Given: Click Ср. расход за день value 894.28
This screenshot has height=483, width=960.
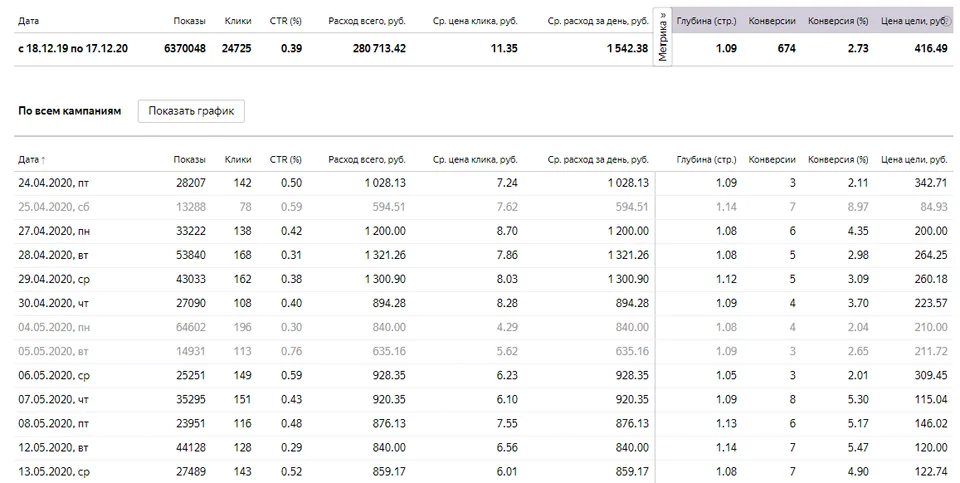Looking at the screenshot, I should tap(632, 303).
